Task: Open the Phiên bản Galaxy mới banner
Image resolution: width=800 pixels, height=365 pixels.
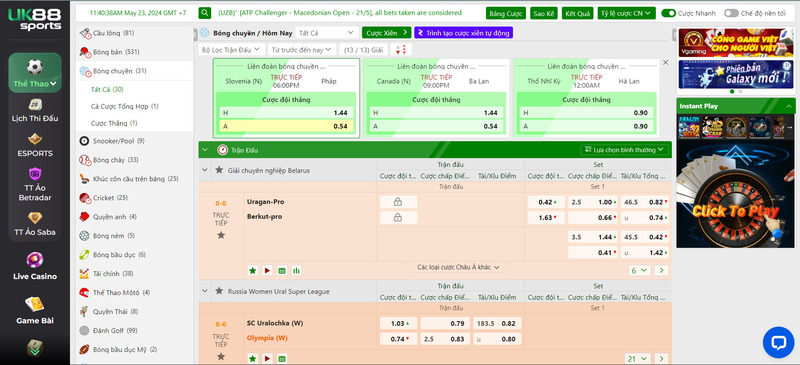Action: tap(736, 74)
